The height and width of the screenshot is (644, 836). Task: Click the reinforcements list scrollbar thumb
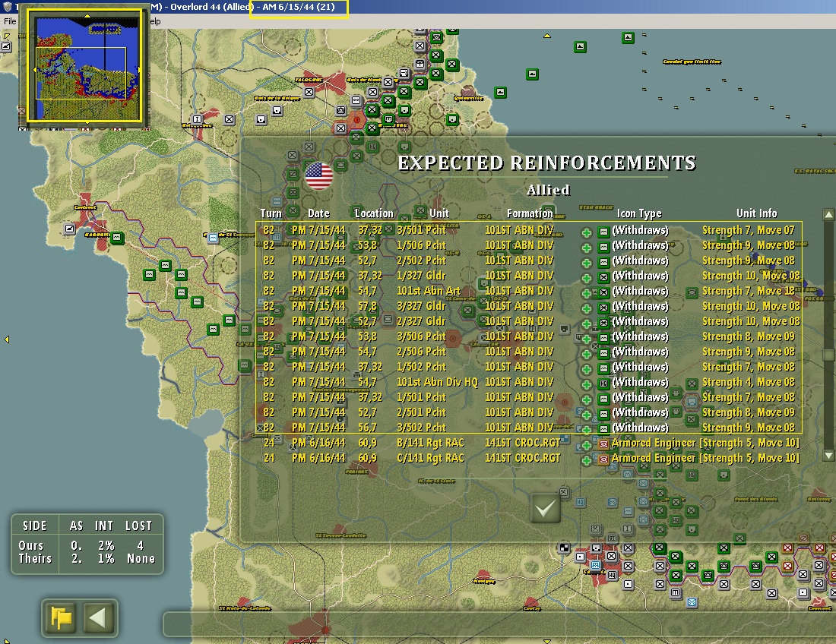pos(828,355)
